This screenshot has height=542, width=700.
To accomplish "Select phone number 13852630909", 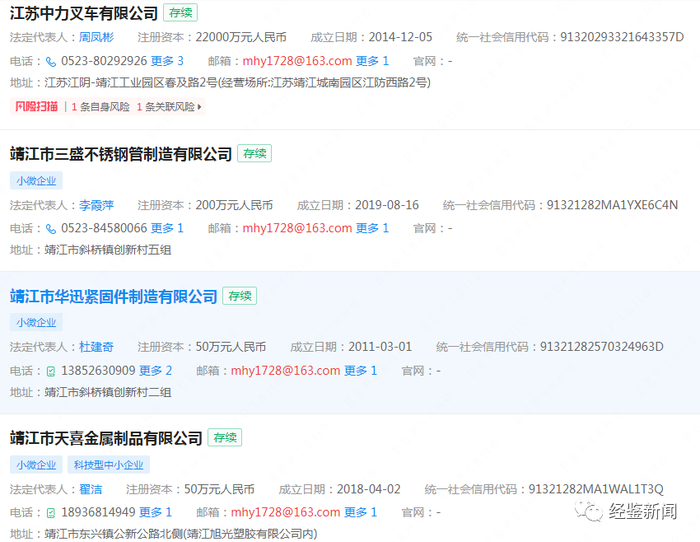I will (x=98, y=371).
